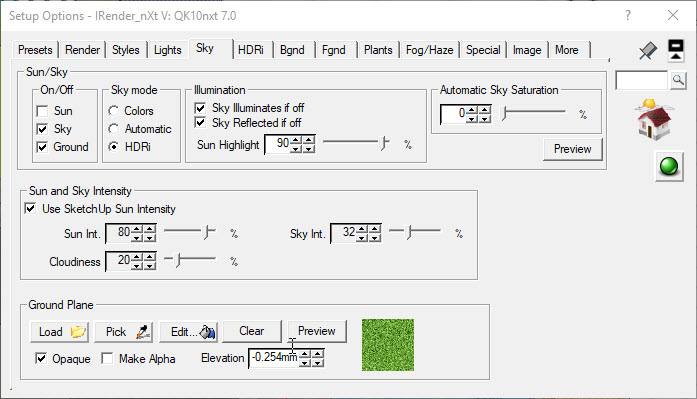Viewport: 697px width, 399px height.
Task: Toggle the Opaque checkbox
Action: pyautogui.click(x=41, y=358)
